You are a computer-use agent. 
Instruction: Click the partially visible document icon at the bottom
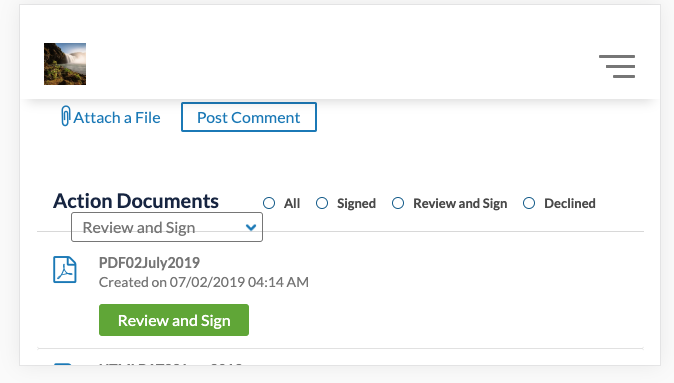point(63,364)
